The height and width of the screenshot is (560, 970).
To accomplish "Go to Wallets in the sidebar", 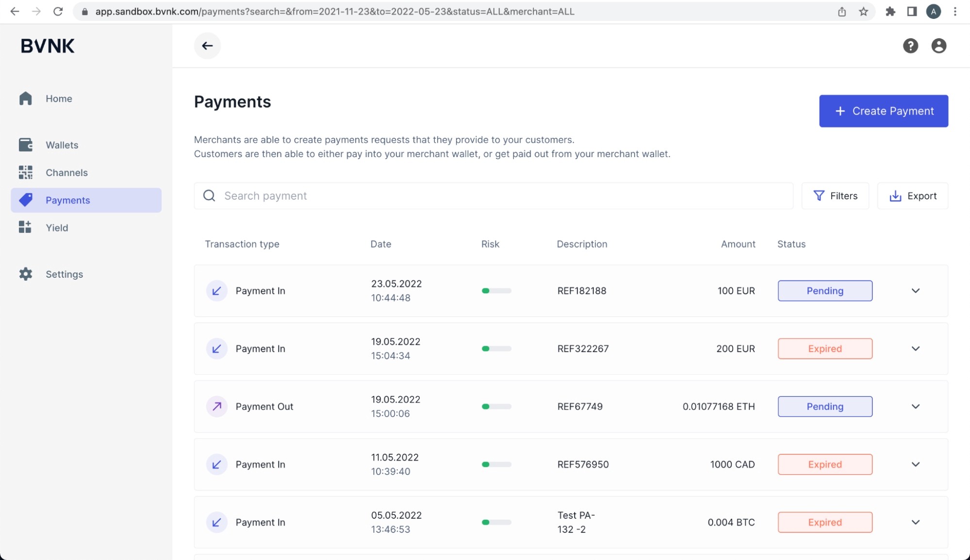I will pyautogui.click(x=62, y=145).
